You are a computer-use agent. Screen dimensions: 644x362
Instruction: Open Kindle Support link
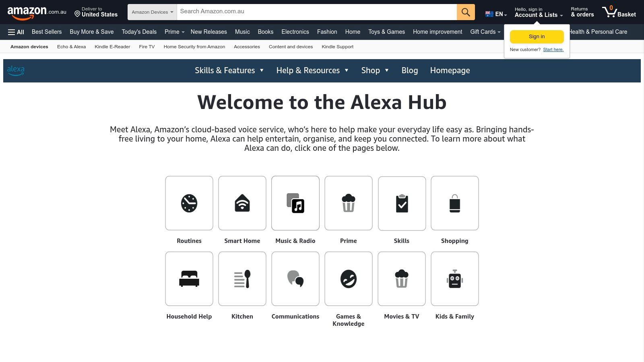[338, 47]
